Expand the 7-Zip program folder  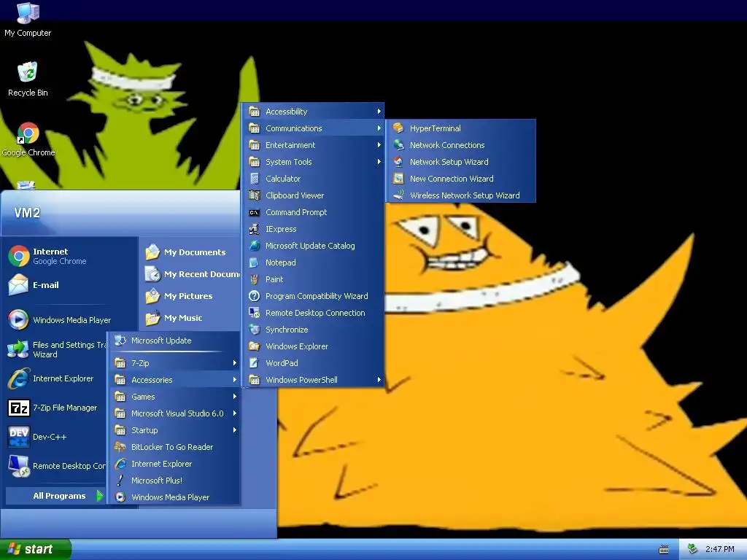click(175, 363)
